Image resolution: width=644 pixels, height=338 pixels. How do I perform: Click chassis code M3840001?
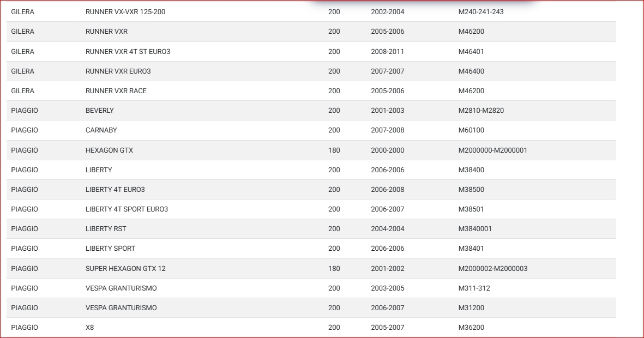tap(474, 229)
